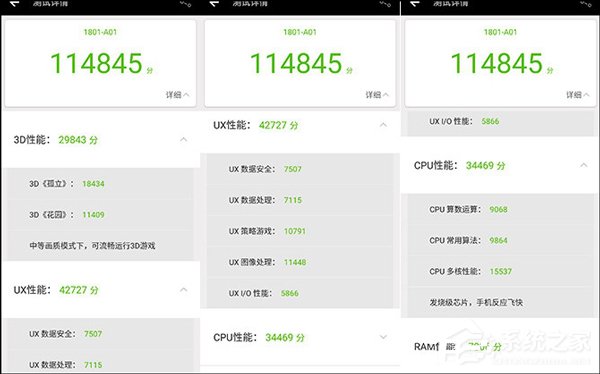Tap the UX 数据处理 7115 row in the left screenshot
The width and height of the screenshot is (600, 374).
[x=100, y=362]
